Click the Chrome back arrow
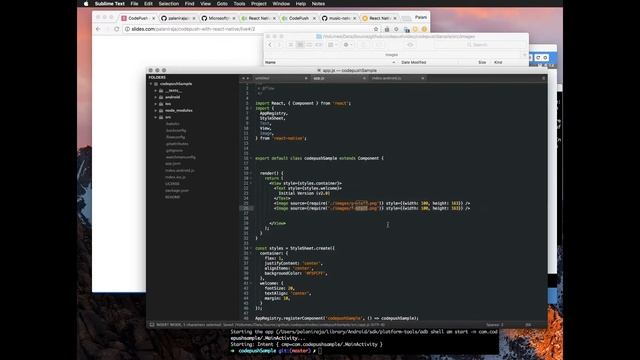 pyautogui.click(x=98, y=29)
